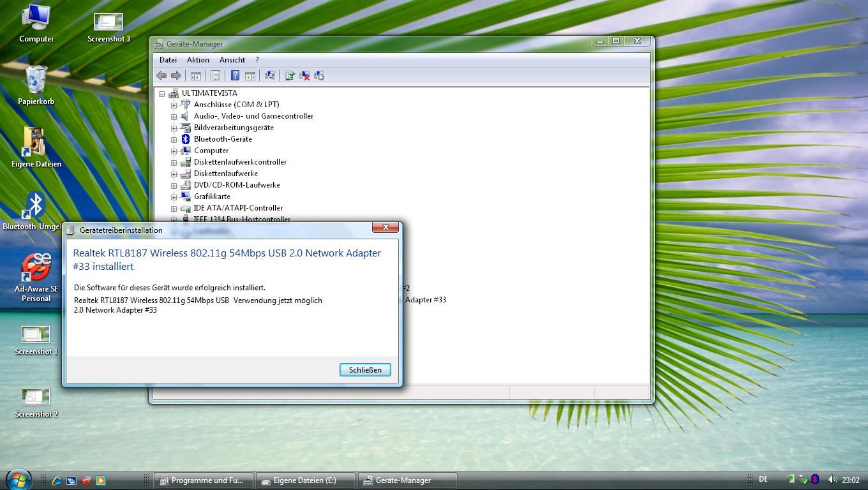
Task: Minimize the Geräte-Manager window
Action: click(600, 41)
